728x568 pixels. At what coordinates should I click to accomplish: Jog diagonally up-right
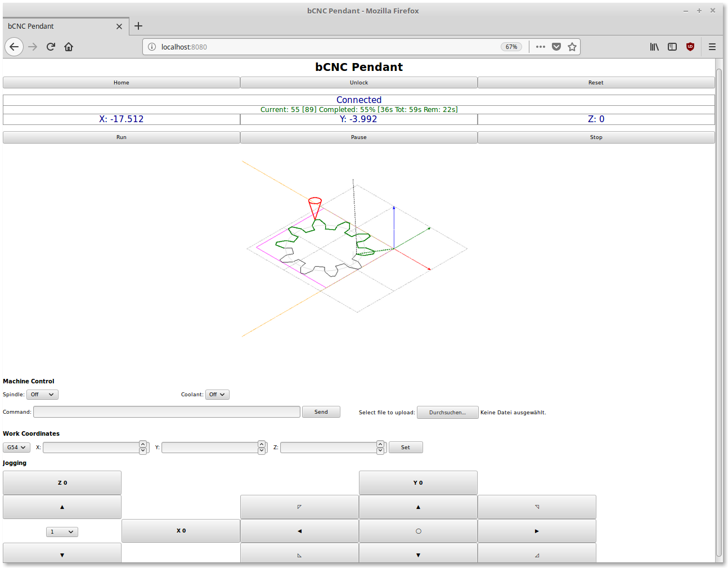[x=537, y=507]
